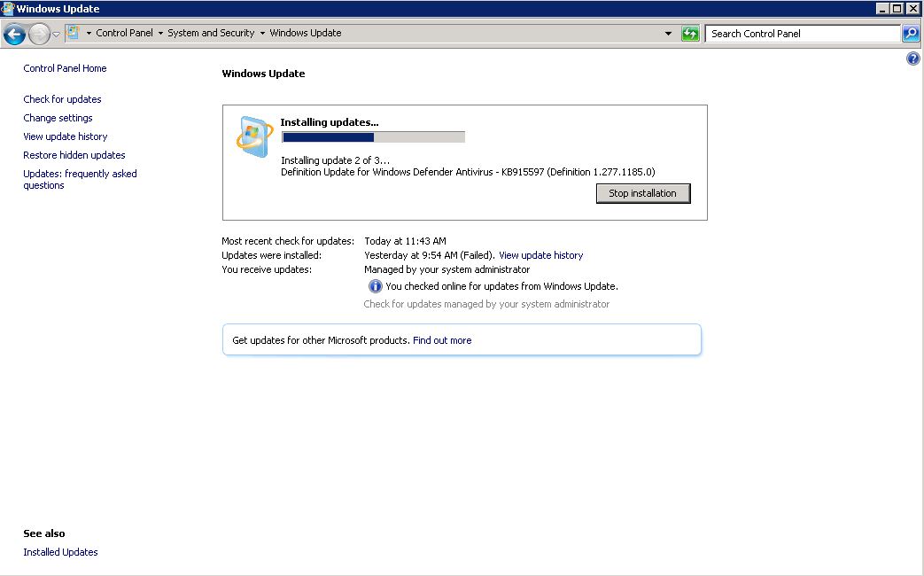
Task: Click inside the Search Control Panel field
Action: (797, 33)
